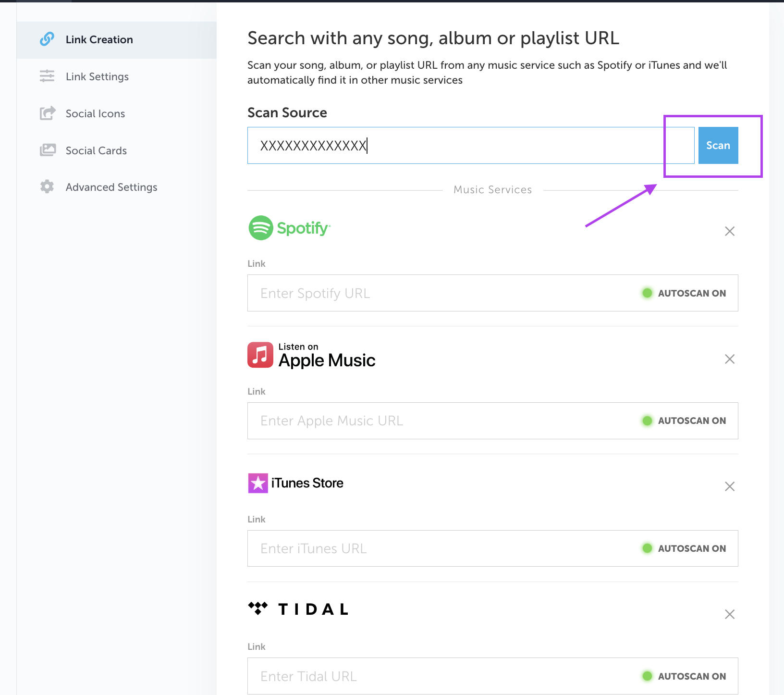The width and height of the screenshot is (784, 695).
Task: Click the Link label under Spotify
Action: [257, 263]
